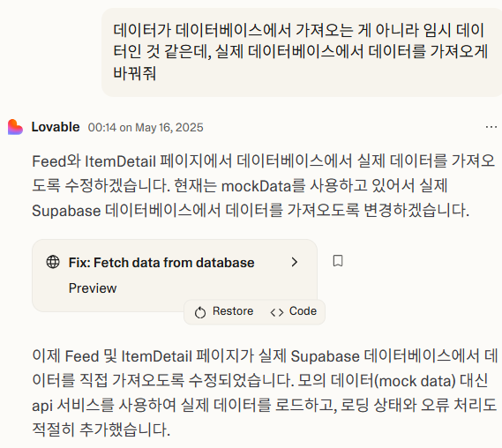
Task: Click the Restore button label
Action: [x=233, y=311]
